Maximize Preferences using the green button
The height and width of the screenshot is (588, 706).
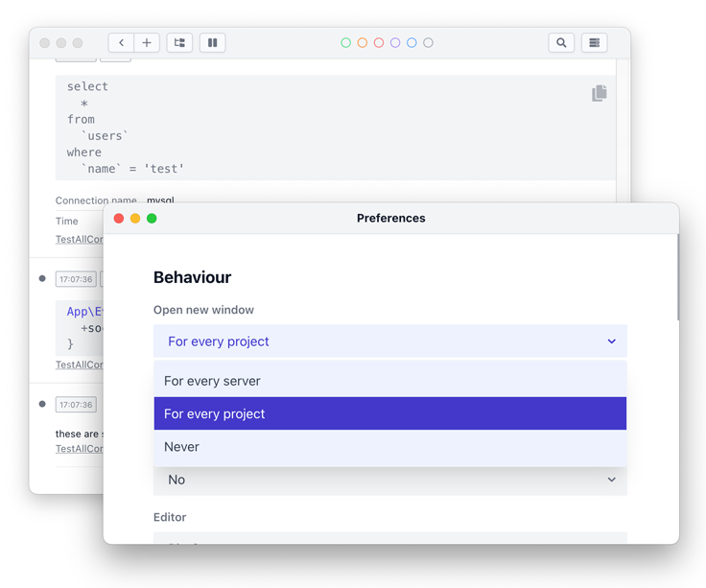tap(152, 219)
